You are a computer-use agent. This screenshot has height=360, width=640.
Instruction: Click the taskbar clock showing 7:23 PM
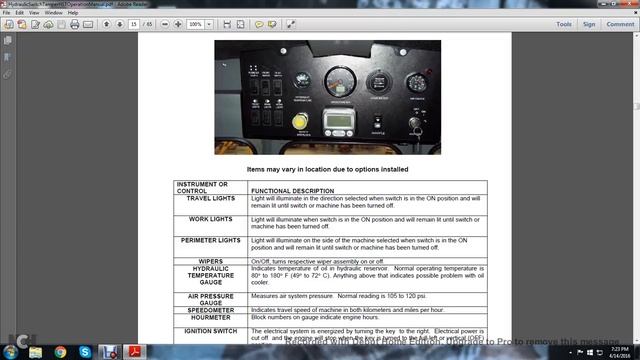click(x=620, y=352)
